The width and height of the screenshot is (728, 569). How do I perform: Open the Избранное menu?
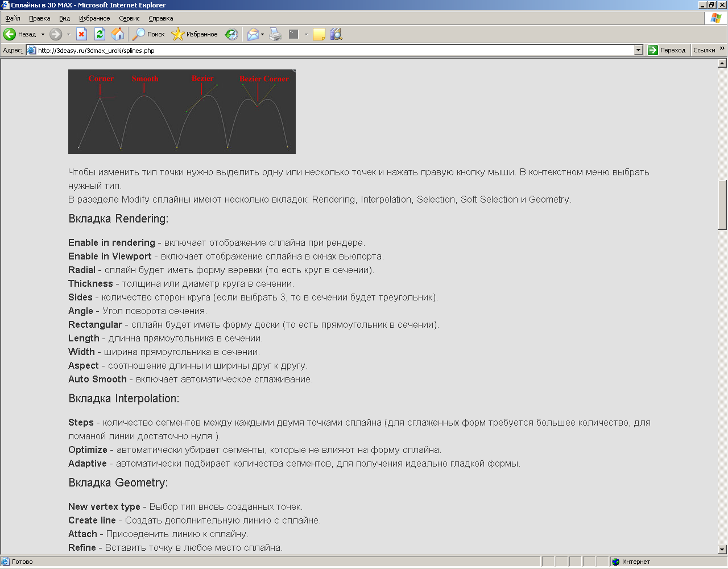[94, 18]
